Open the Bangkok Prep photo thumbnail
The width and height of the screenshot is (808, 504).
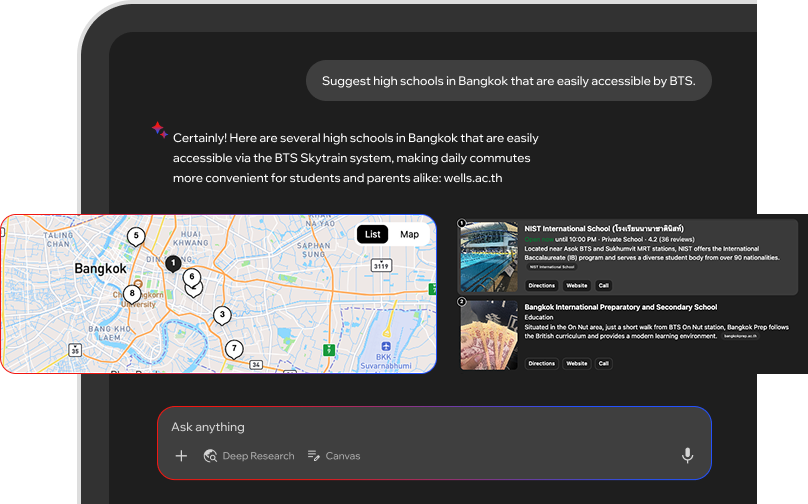pos(489,335)
